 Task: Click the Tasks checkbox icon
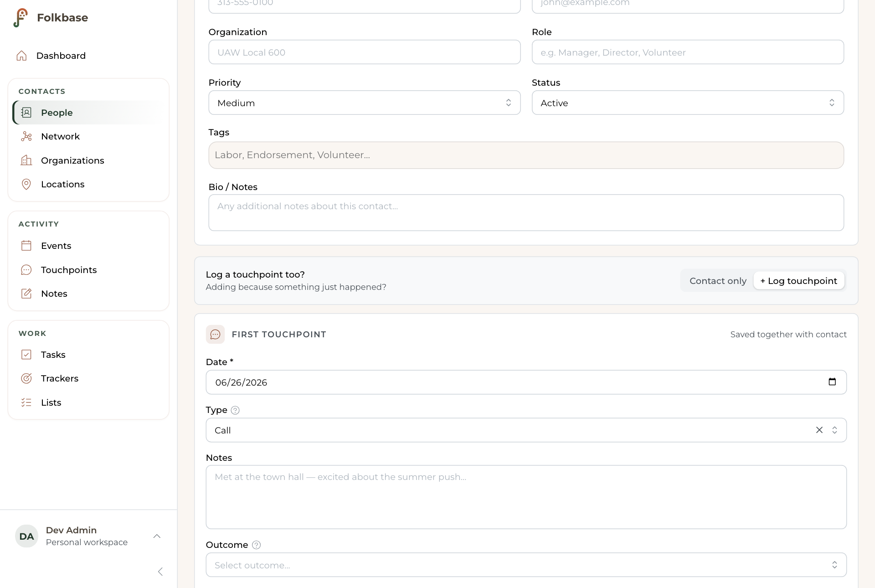coord(26,355)
